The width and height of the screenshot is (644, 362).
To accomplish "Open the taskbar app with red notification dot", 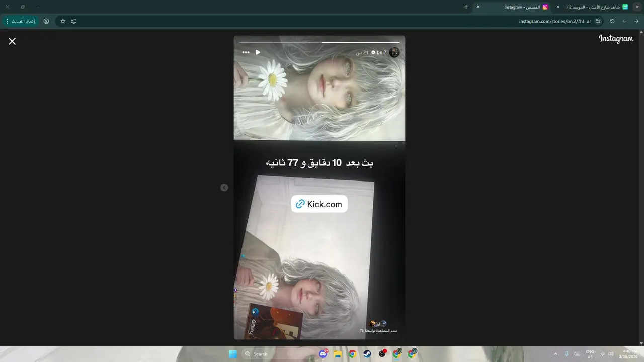I will click(382, 354).
